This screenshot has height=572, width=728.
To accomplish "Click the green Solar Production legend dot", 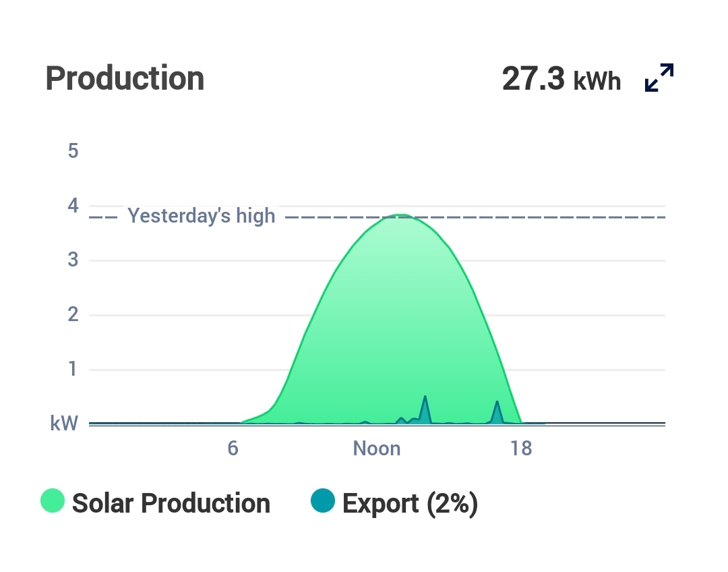I will tap(53, 501).
